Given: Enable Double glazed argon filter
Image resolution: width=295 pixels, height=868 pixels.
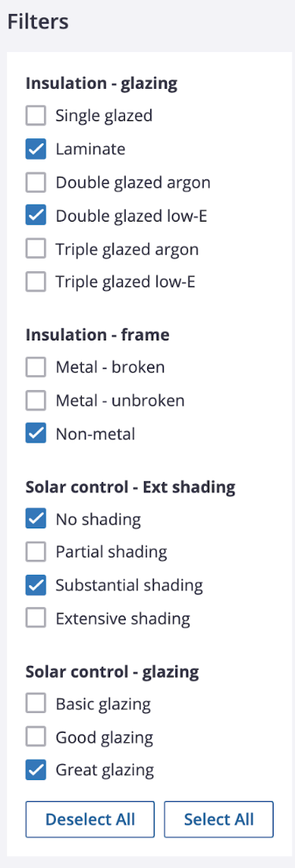Looking at the screenshot, I should pyautogui.click(x=36, y=182).
